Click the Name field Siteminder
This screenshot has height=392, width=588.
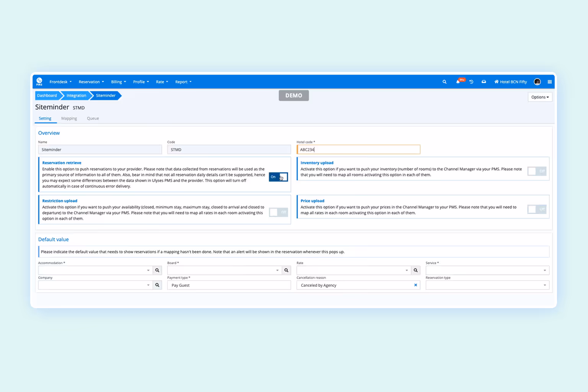[100, 150]
